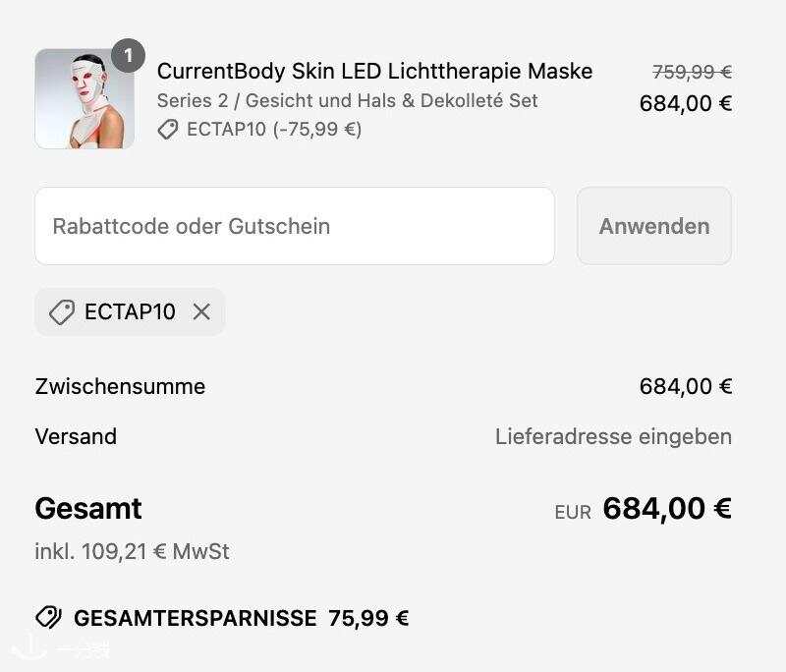786x672 pixels.
Task: Click the Gesamtersparnisse tags icon
Action: coord(48,617)
